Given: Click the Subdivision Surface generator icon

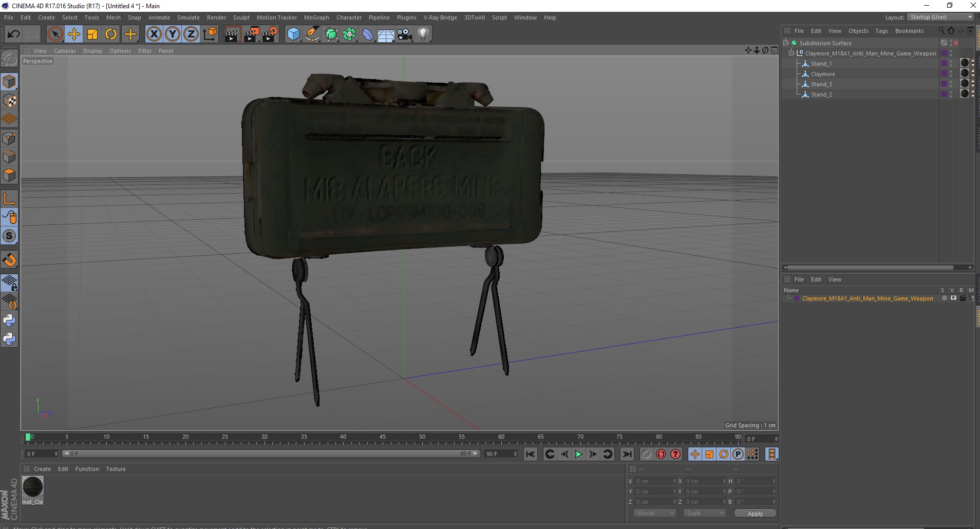Looking at the screenshot, I should [x=331, y=34].
